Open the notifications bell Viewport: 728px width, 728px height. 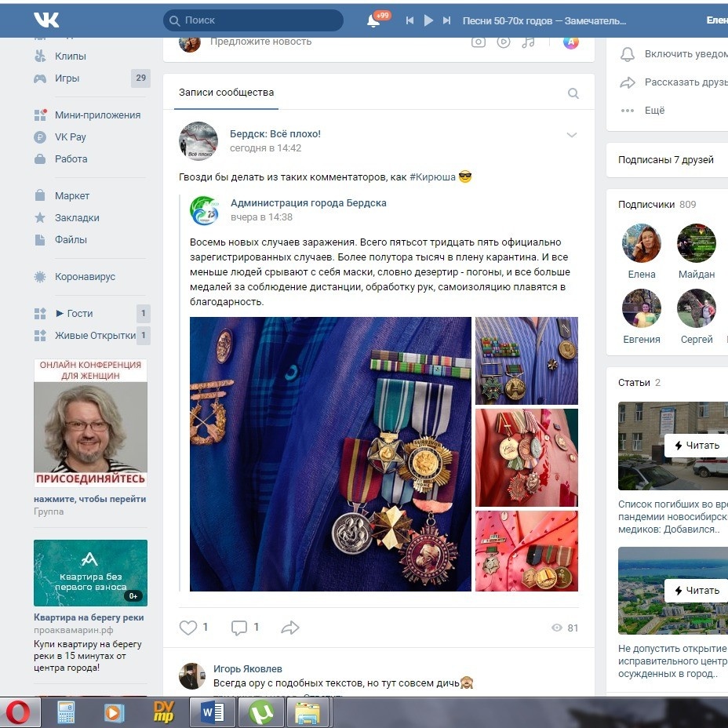(373, 21)
